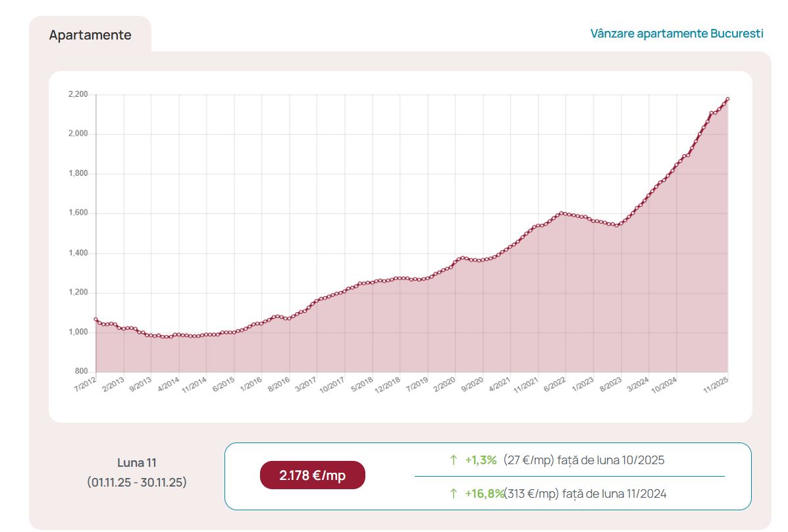The image size is (788, 532).
Task: Select the Apartamente tab
Action: pyautogui.click(x=90, y=35)
